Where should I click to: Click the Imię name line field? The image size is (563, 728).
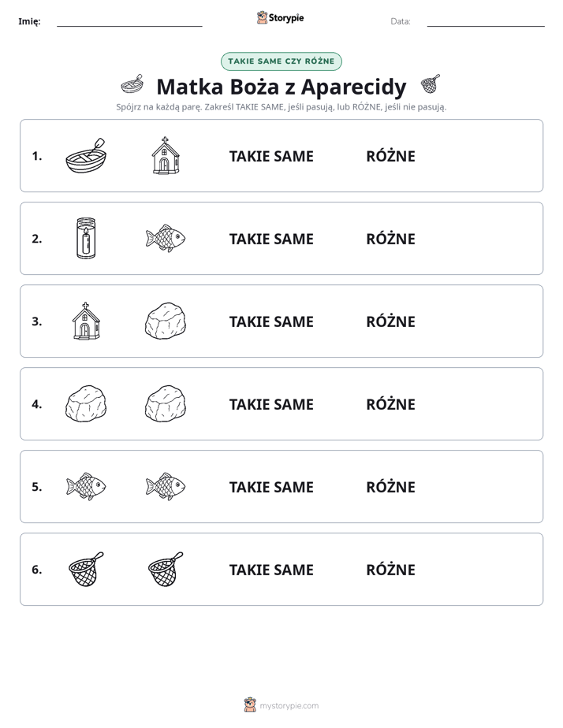tap(129, 21)
